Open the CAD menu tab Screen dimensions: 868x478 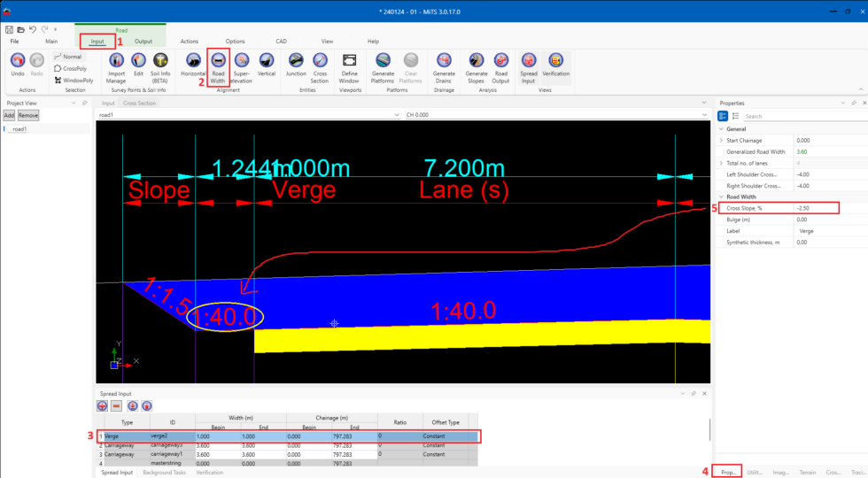282,42
